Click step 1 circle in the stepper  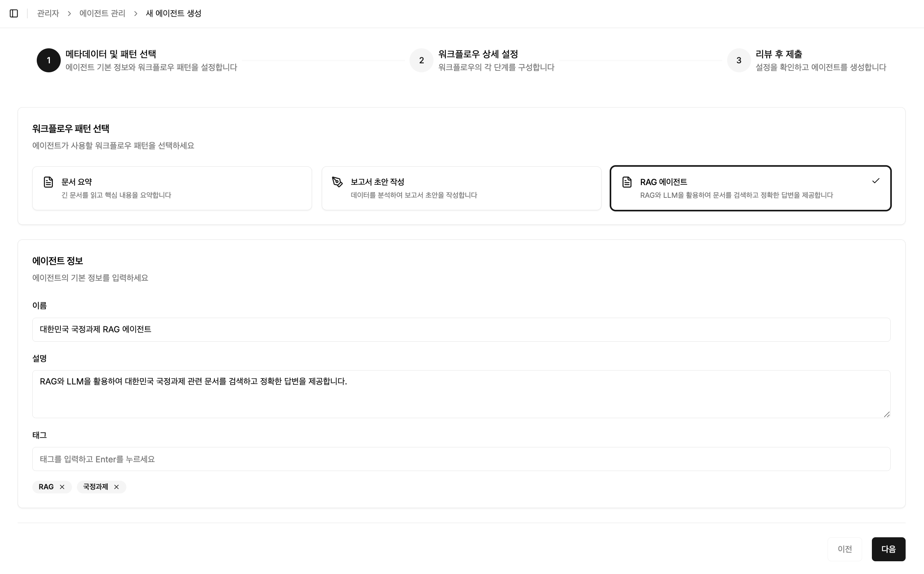[x=49, y=60]
